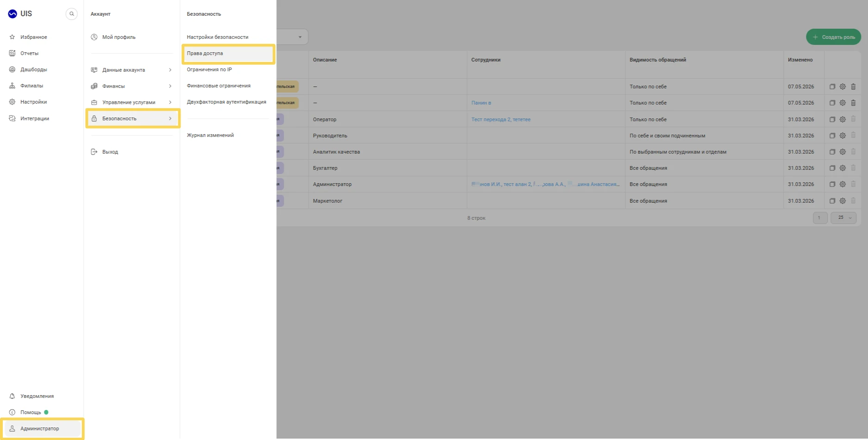
Task: Click the UIS logo icon
Action: [x=12, y=14]
